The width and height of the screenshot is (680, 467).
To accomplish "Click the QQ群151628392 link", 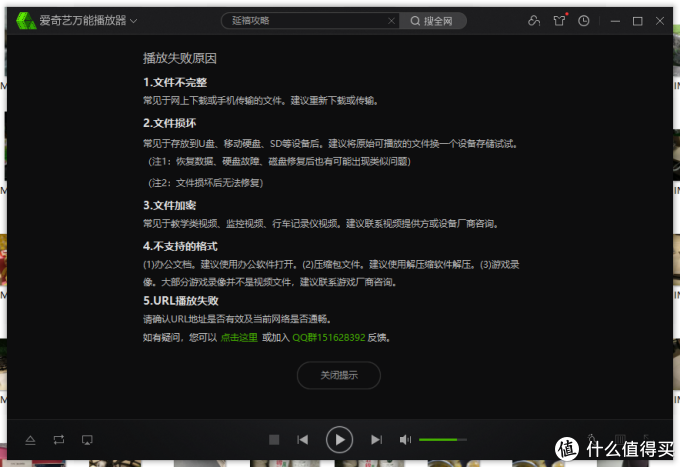I will [x=329, y=337].
